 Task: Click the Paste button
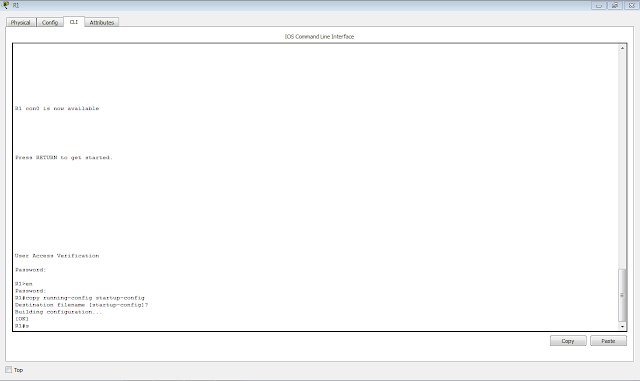tap(608, 341)
